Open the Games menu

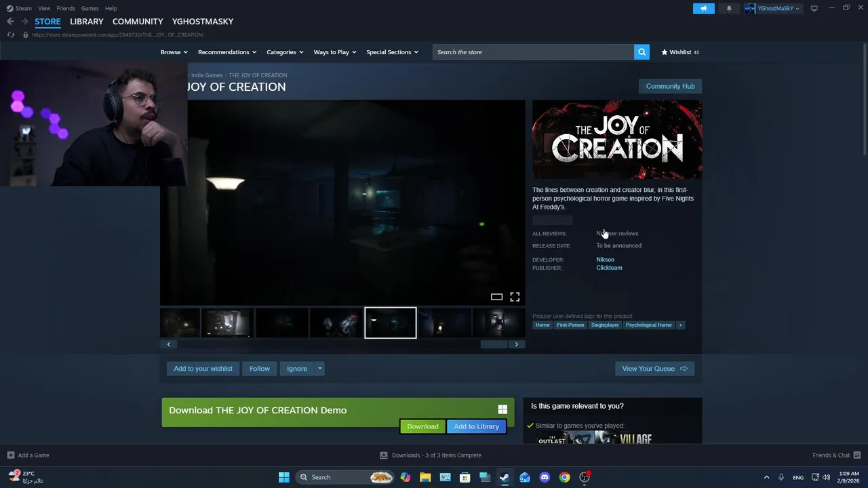point(90,8)
